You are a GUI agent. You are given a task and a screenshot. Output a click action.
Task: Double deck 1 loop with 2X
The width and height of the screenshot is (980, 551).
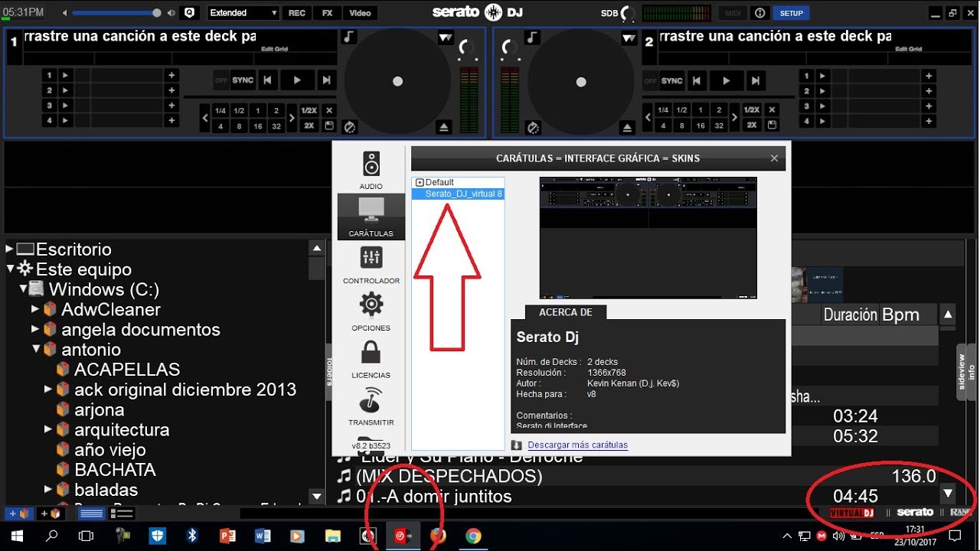click(309, 126)
